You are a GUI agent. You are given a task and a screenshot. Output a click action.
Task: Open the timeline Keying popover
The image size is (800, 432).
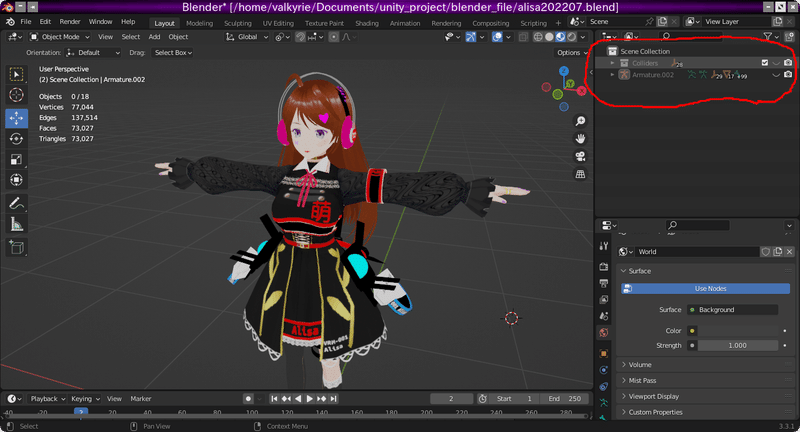(x=85, y=399)
